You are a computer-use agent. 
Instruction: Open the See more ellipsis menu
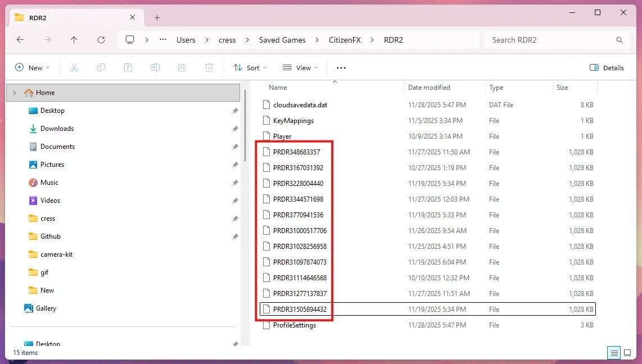(x=341, y=67)
